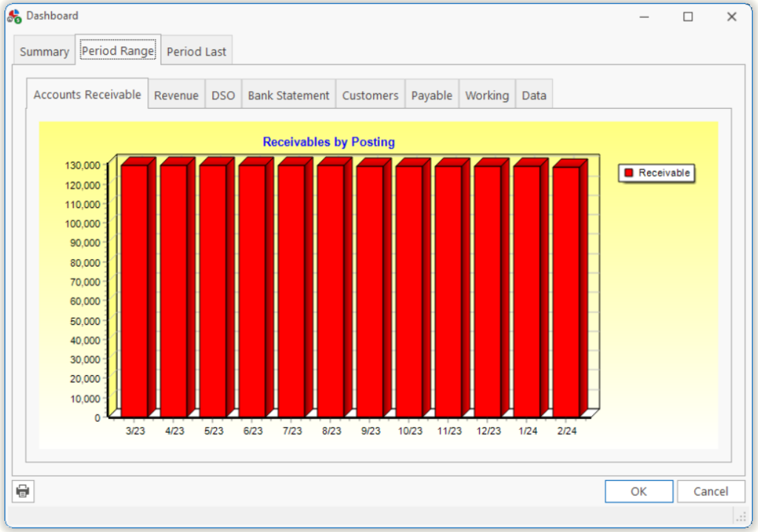Switch to the Summary tab
The height and width of the screenshot is (532, 758).
tap(44, 52)
